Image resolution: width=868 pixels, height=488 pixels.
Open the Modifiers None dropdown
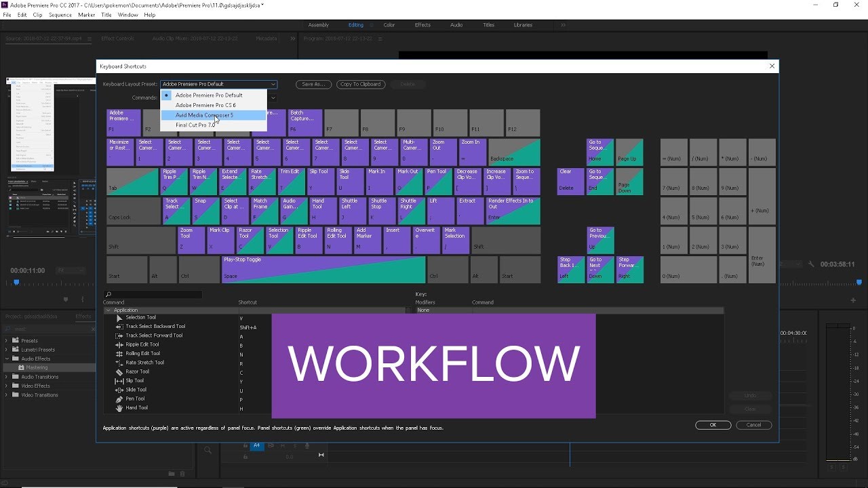(443, 310)
